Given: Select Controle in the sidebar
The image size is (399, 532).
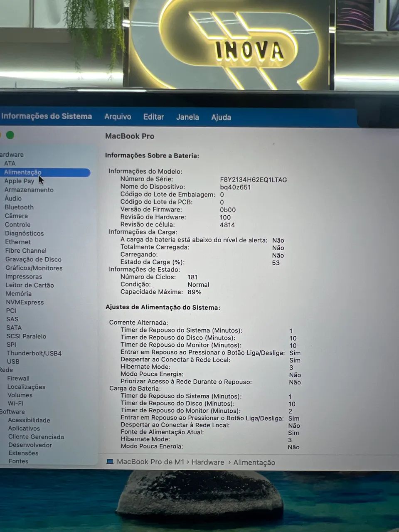Looking at the screenshot, I should point(17,224).
